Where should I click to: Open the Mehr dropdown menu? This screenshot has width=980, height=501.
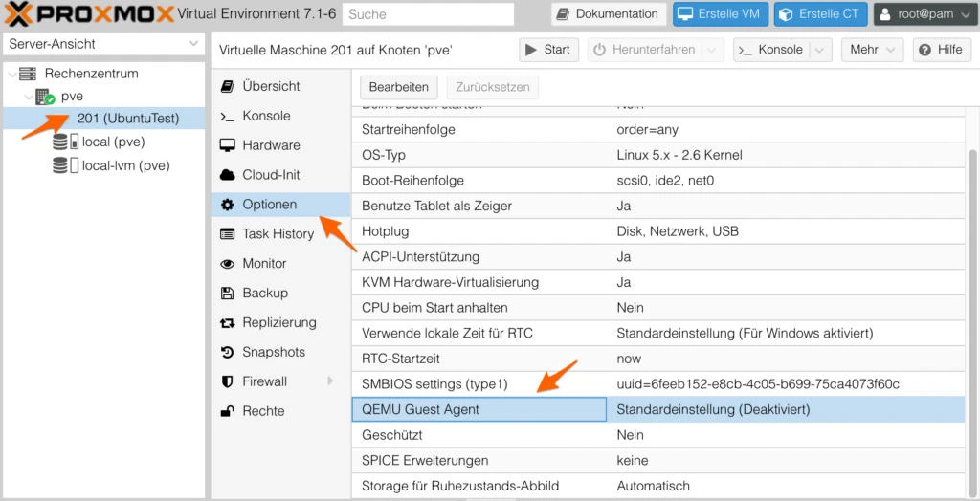point(872,50)
